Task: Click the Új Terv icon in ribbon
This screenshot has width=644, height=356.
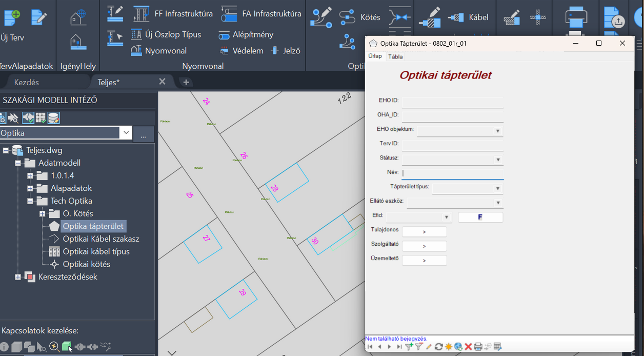Action: tap(12, 17)
